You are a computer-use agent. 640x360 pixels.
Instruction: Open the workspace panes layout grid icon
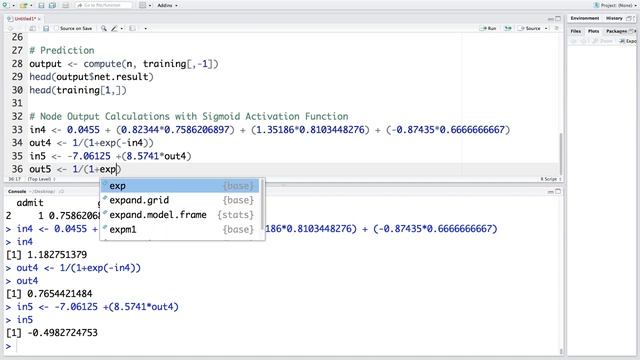[x=142, y=5]
